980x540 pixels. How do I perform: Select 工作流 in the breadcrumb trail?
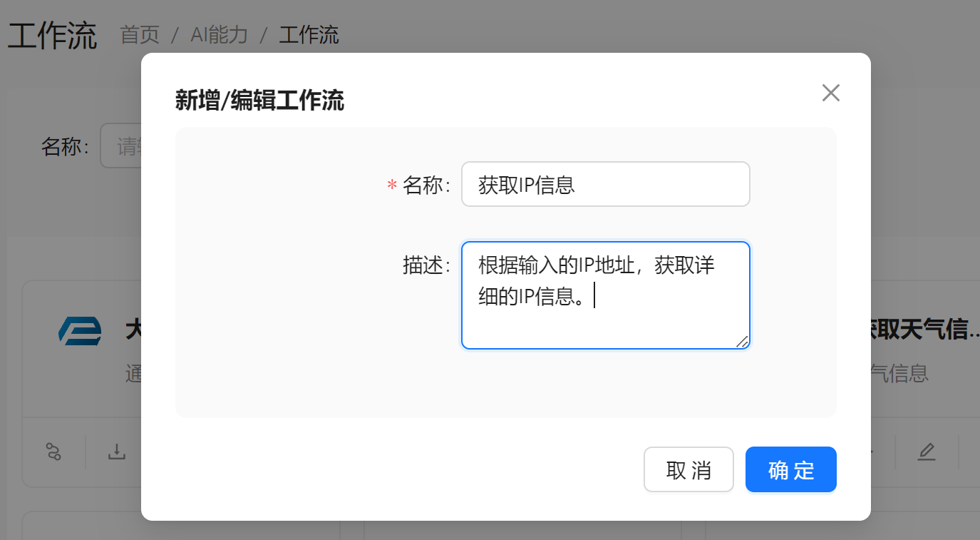(x=309, y=35)
